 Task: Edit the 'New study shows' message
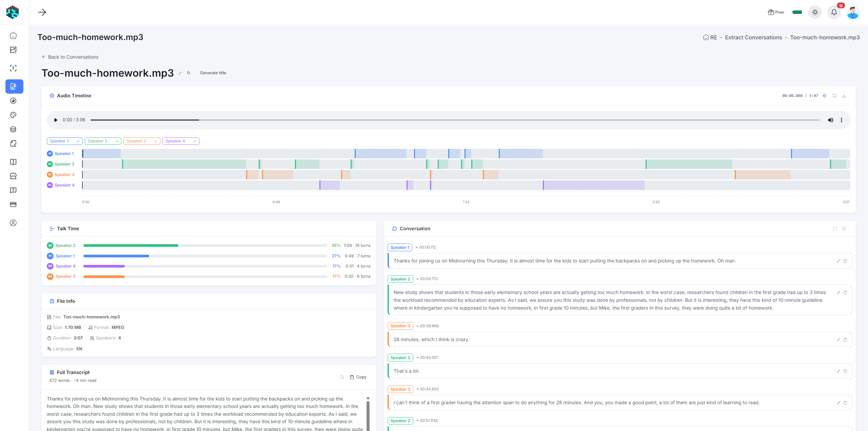pyautogui.click(x=838, y=293)
